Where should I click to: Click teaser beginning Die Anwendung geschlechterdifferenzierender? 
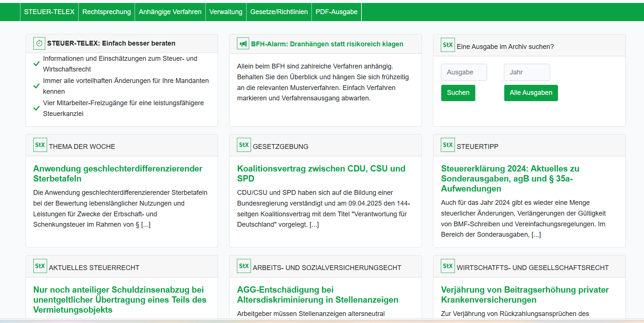pyautogui.click(x=120, y=209)
